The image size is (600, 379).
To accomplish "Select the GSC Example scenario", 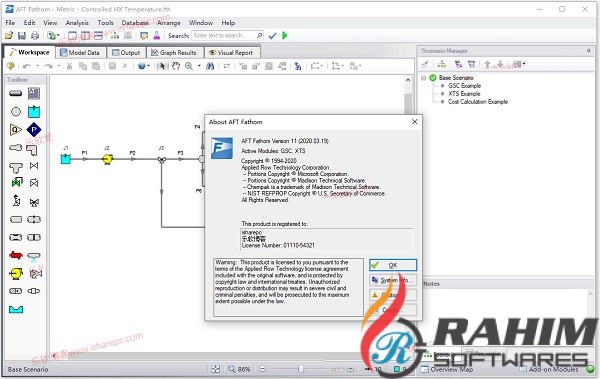I will click(x=464, y=86).
